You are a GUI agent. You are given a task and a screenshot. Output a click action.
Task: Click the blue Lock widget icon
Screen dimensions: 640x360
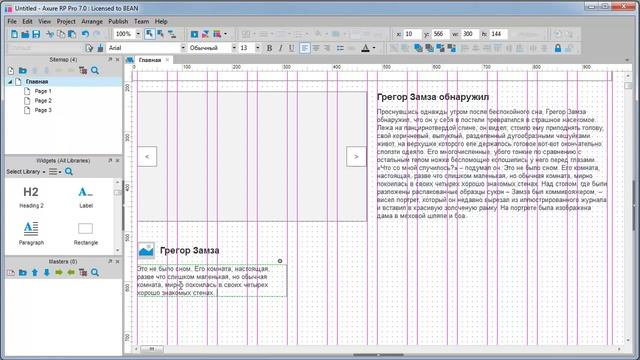(x=558, y=48)
